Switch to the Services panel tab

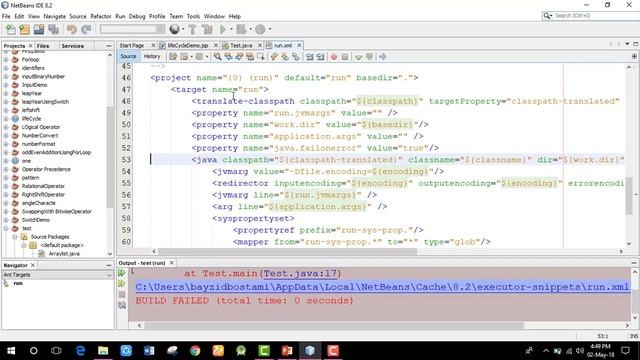73,46
